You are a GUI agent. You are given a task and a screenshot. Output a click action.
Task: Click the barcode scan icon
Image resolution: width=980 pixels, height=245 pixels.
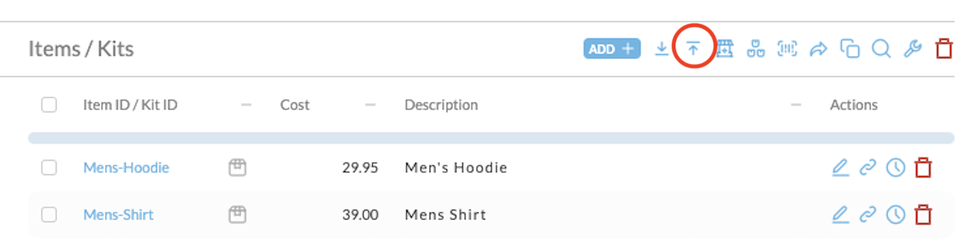click(x=787, y=49)
